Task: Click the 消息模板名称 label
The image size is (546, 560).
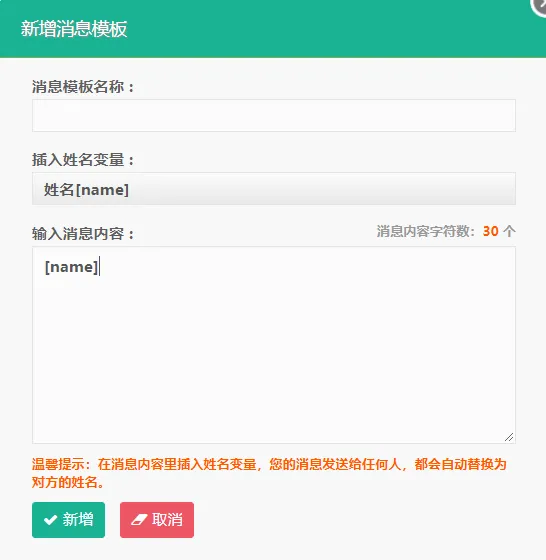Action: (83, 86)
